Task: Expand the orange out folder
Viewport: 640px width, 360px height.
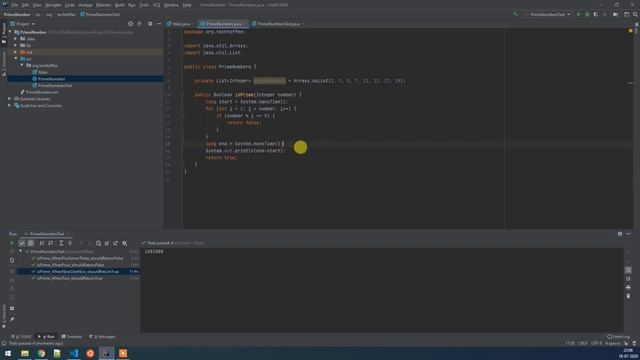Action: pos(16,52)
